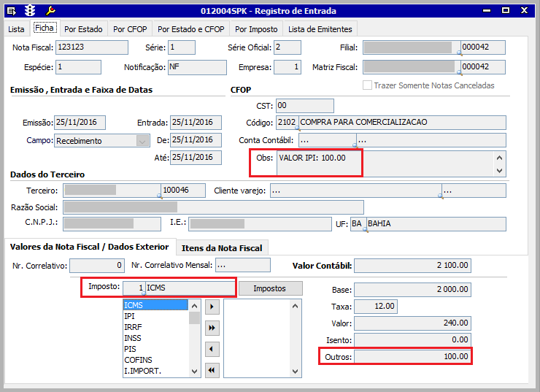This screenshot has width=540, height=392.
Task: Click the Nota Fiscal field 123123
Action: 92,47
